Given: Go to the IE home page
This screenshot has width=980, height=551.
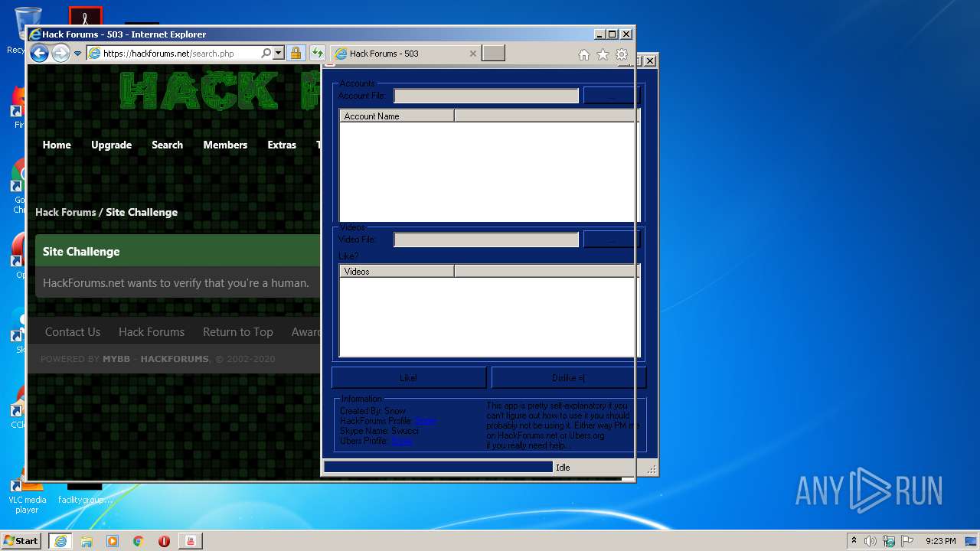Looking at the screenshot, I should [583, 54].
